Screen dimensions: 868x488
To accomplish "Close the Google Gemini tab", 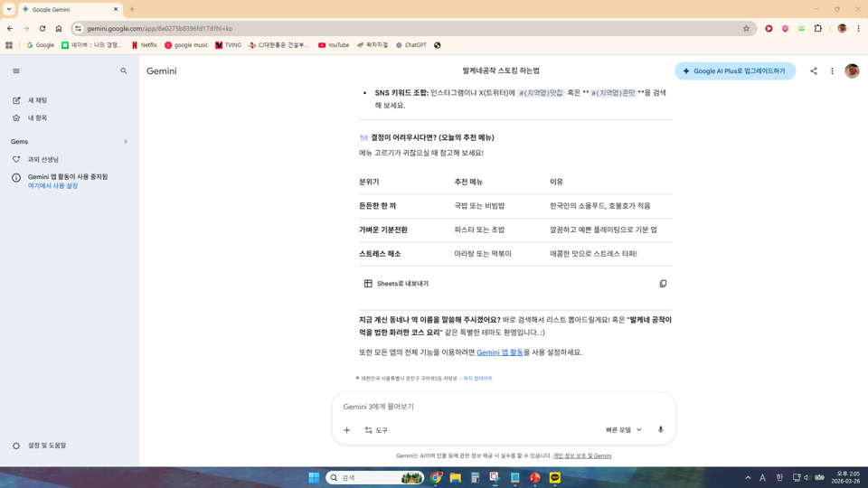I will click(x=116, y=9).
